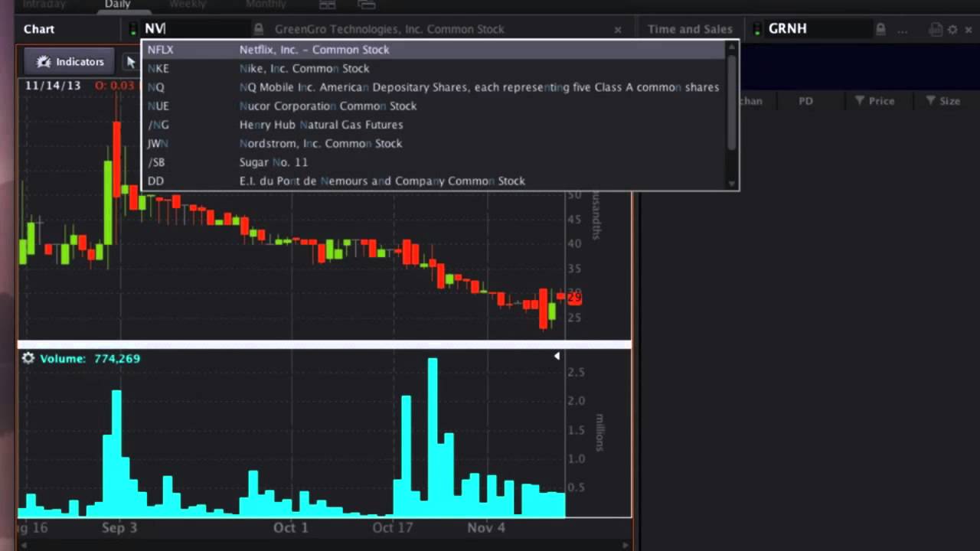This screenshot has height=551, width=980.
Task: Click the PD column header
Action: coord(805,101)
